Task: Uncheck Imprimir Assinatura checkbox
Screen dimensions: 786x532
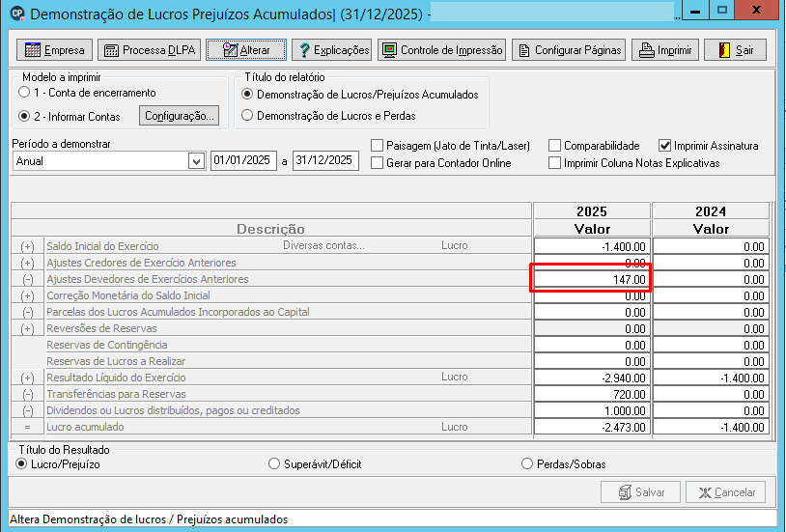Action: pyautogui.click(x=664, y=146)
